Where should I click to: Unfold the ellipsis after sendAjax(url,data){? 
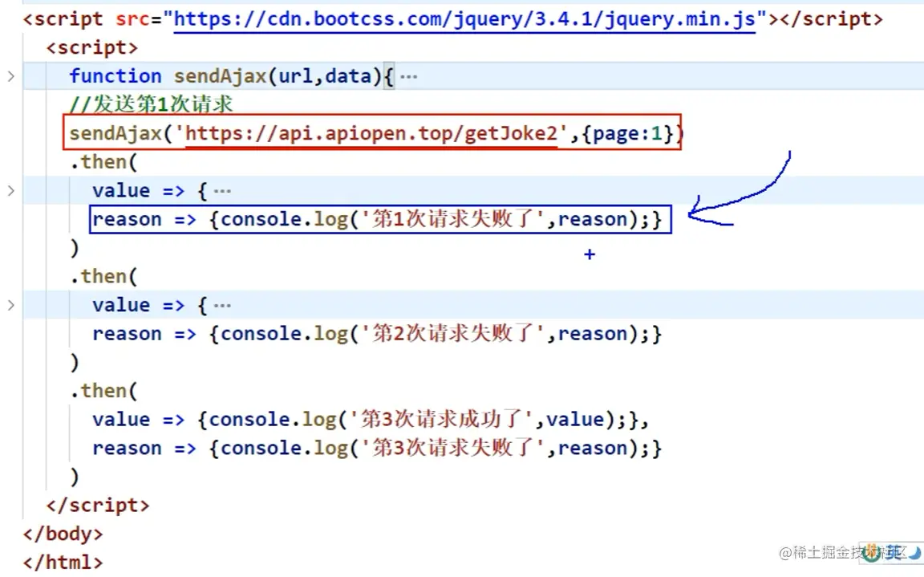click(x=408, y=76)
